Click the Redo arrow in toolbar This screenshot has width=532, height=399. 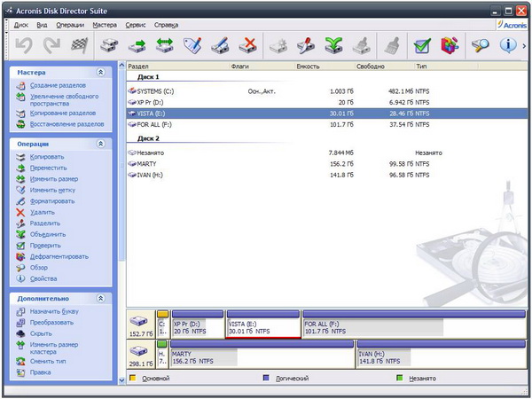51,45
